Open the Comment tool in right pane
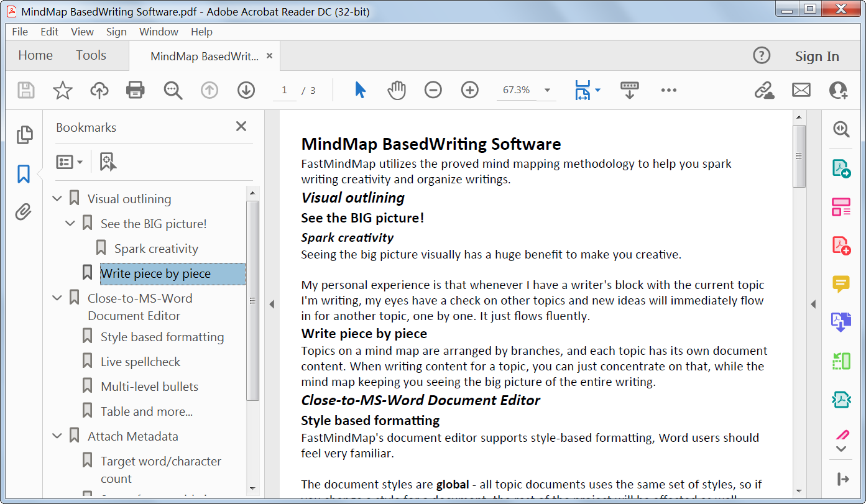Viewport: 866px width, 504px height. (x=841, y=284)
